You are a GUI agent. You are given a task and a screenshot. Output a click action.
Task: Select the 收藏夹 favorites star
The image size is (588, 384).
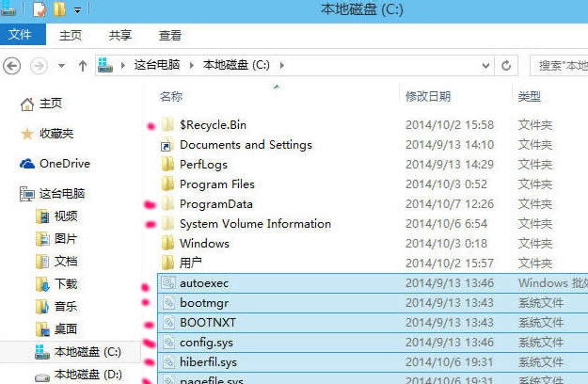(27, 135)
